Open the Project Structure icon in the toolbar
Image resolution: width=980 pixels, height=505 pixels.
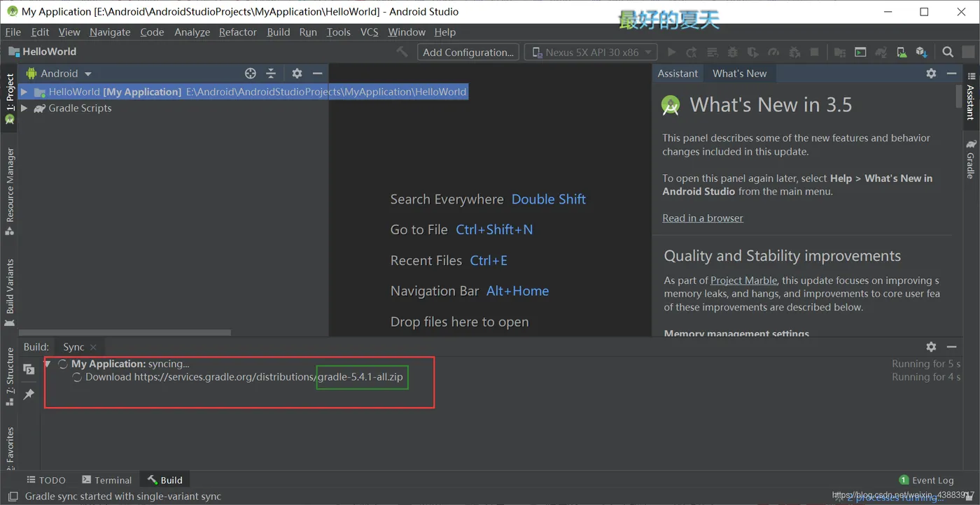[840, 52]
